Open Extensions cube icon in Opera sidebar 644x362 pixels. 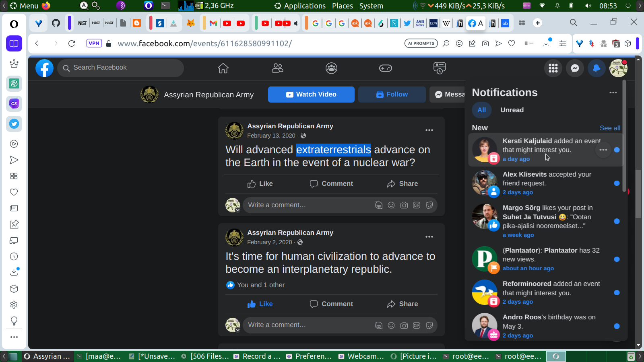pos(14,289)
